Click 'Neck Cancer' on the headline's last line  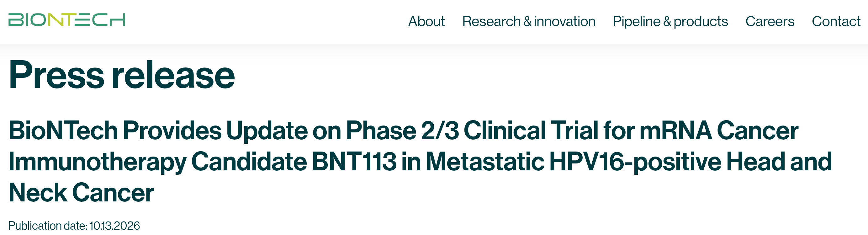(x=81, y=193)
